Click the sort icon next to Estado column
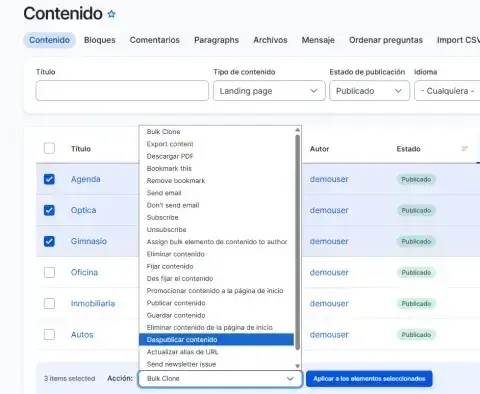Image resolution: width=480 pixels, height=394 pixels. point(465,149)
